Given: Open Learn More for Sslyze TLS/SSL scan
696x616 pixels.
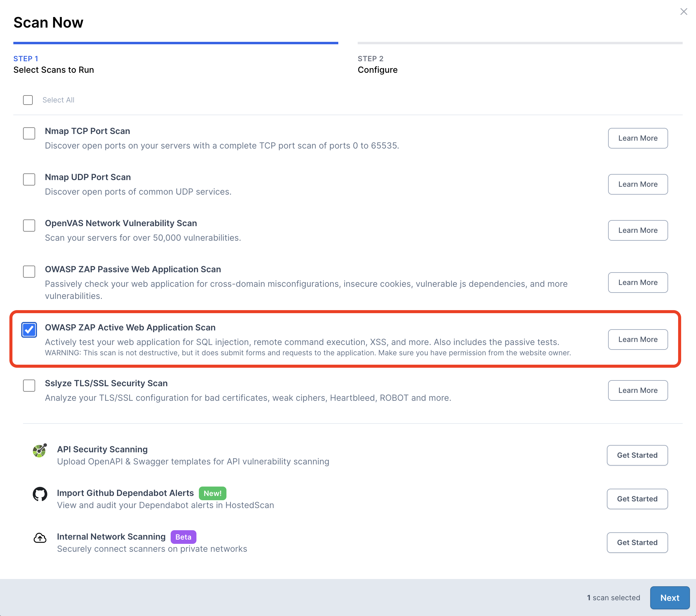Looking at the screenshot, I should point(637,390).
